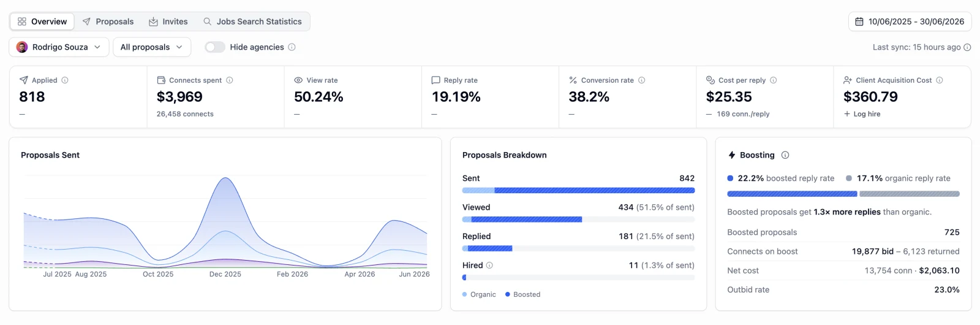Click the '26,458 connects' text

[185, 114]
